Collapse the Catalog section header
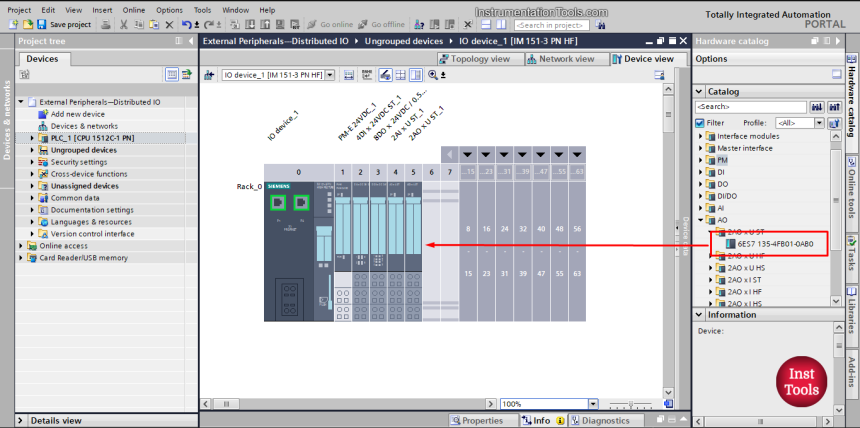The width and height of the screenshot is (860, 428). coord(699,92)
